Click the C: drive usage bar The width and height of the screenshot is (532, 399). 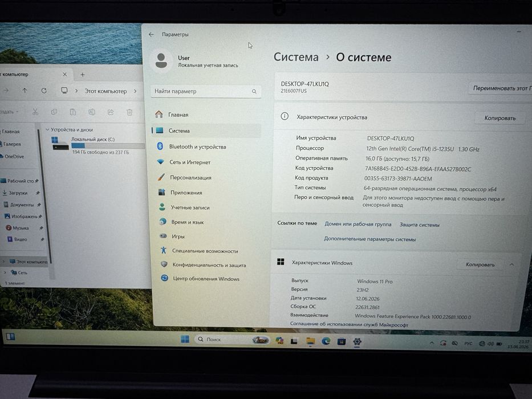click(108, 146)
